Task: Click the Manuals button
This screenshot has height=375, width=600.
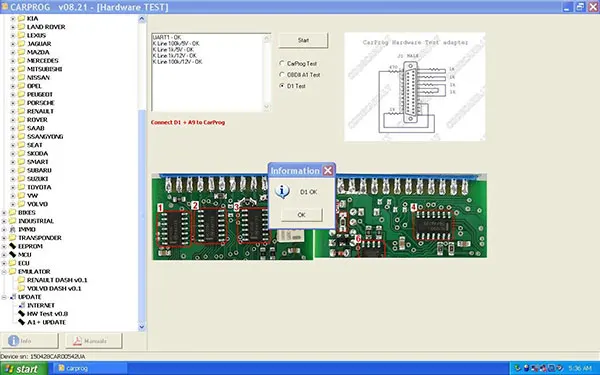Action: pos(94,341)
